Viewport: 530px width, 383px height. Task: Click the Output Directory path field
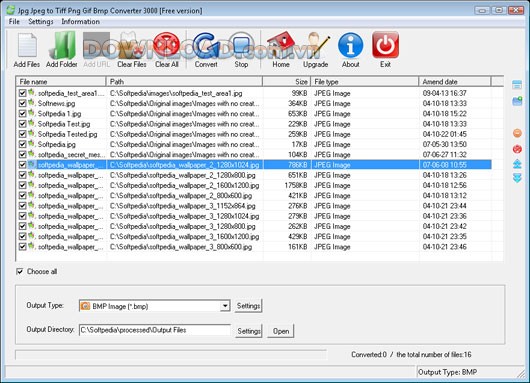click(155, 330)
